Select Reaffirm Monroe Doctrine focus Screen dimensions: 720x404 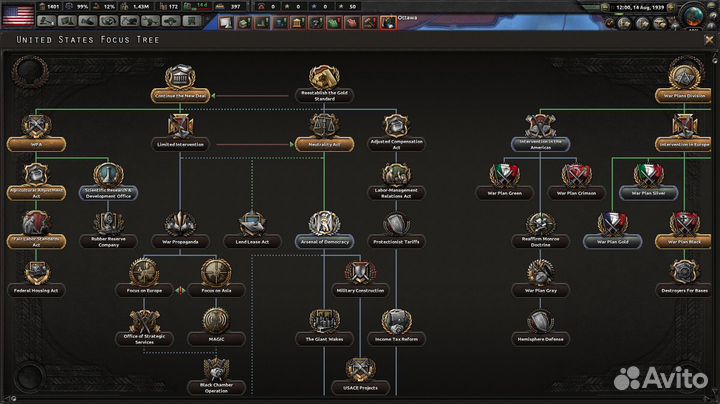click(x=540, y=231)
